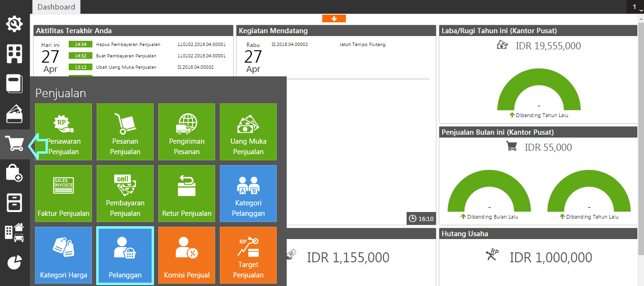Image resolution: width=644 pixels, height=286 pixels.
Task: Expand the orange down-arrow panel at top
Action: pos(334,18)
